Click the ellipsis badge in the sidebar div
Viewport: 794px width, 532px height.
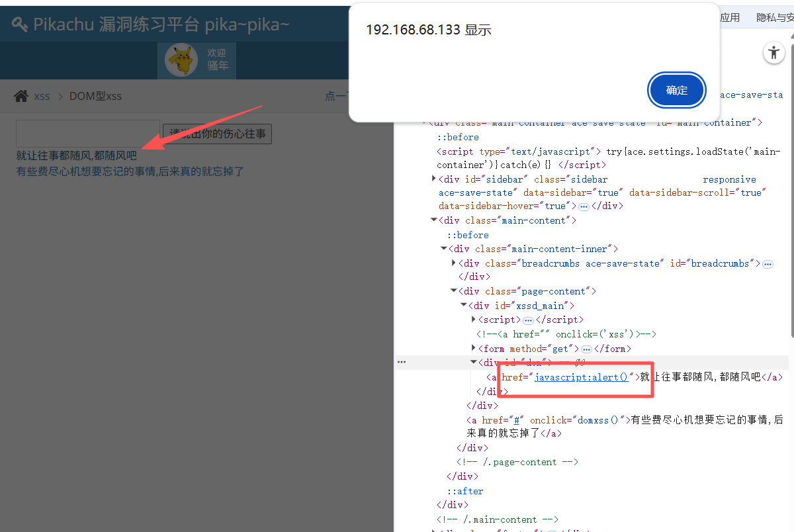[x=584, y=206]
